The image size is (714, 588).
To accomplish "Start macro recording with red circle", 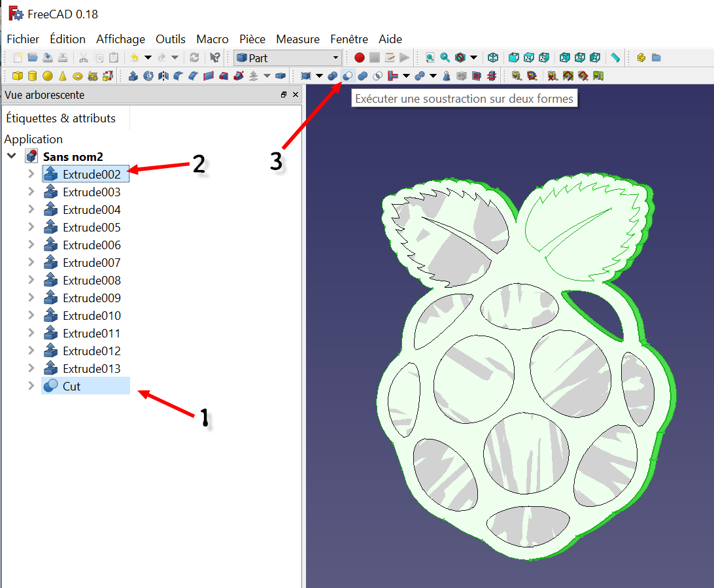I will tap(359, 58).
